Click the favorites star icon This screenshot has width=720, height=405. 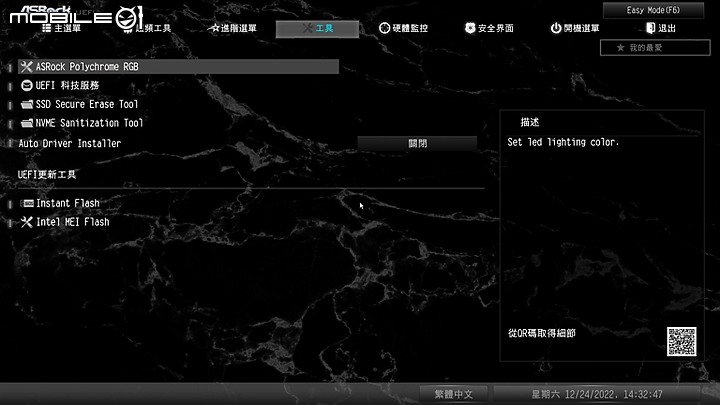pyautogui.click(x=620, y=47)
